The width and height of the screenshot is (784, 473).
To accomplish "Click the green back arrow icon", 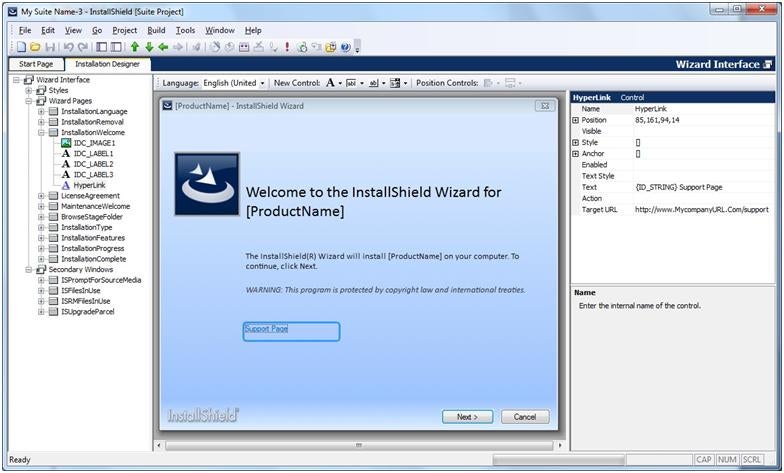I will tap(163, 47).
